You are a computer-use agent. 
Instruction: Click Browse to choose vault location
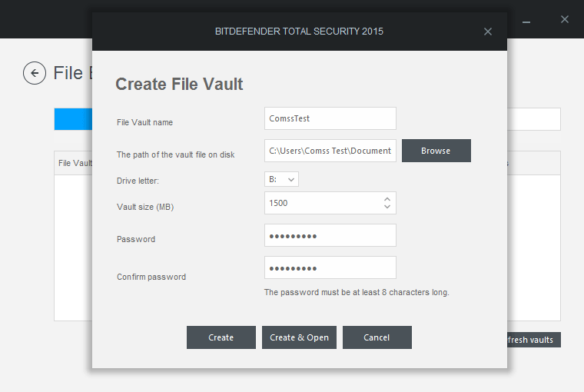[x=436, y=151]
